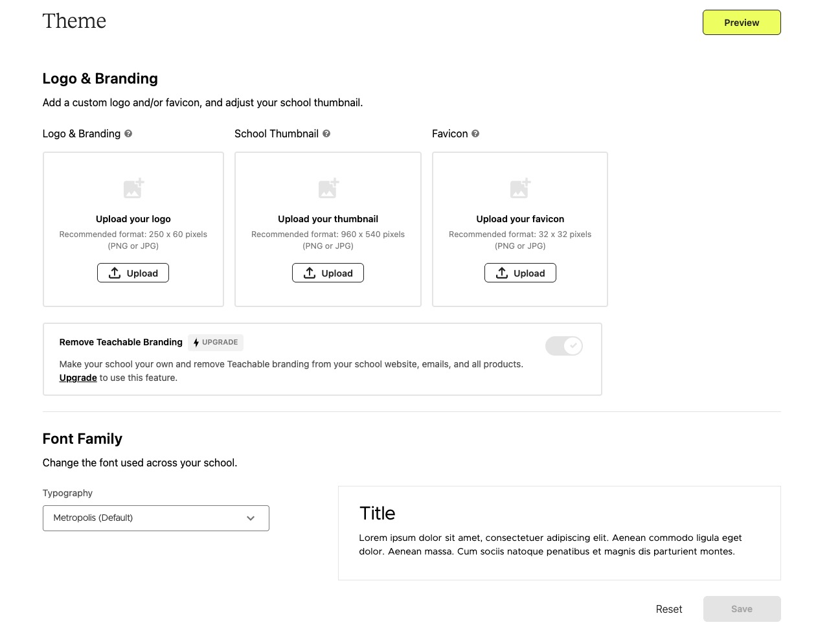Click the Upload button for your logo
The image size is (840, 629).
pyautogui.click(x=133, y=273)
